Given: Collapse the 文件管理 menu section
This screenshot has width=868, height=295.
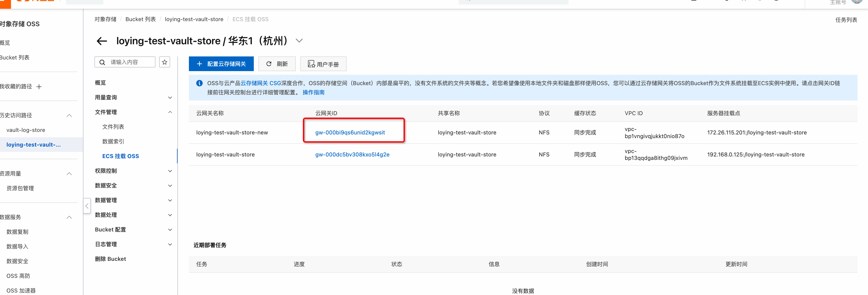Looking at the screenshot, I should 170,112.
